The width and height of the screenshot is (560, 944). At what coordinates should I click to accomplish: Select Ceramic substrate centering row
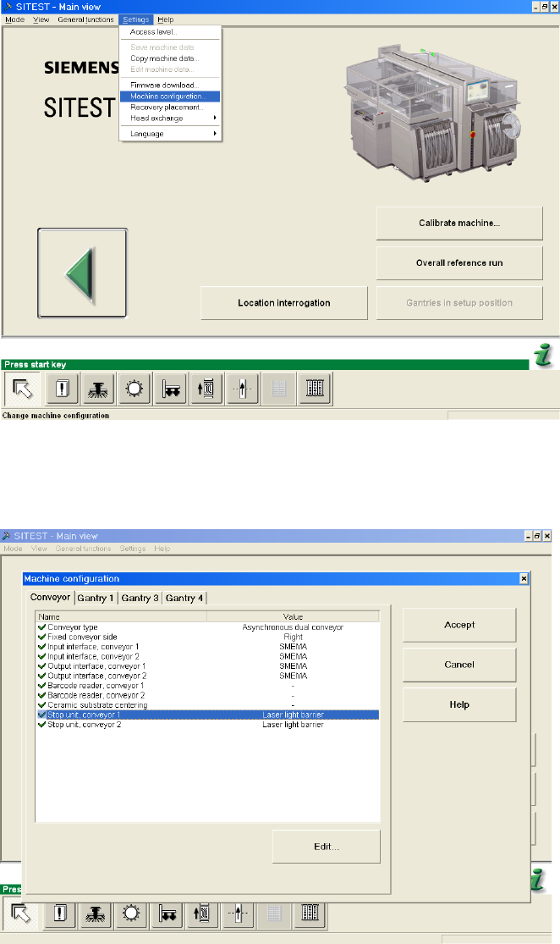point(207,705)
